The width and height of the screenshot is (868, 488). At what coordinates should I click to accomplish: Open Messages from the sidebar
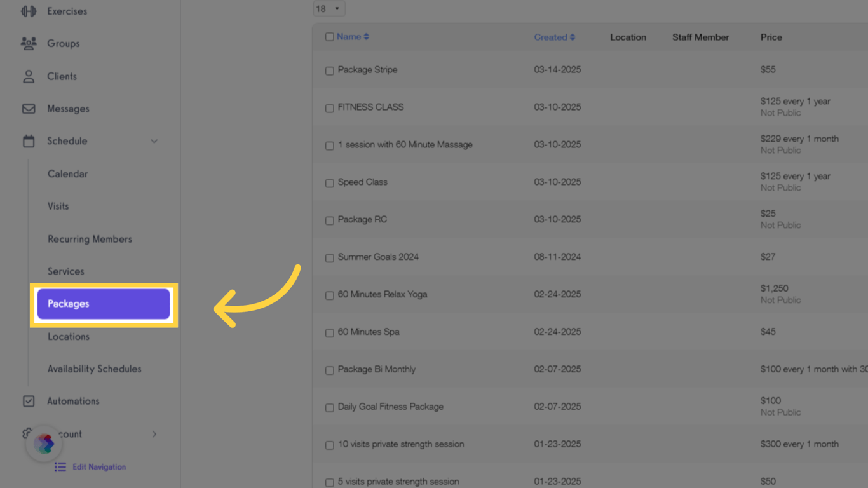click(68, 109)
